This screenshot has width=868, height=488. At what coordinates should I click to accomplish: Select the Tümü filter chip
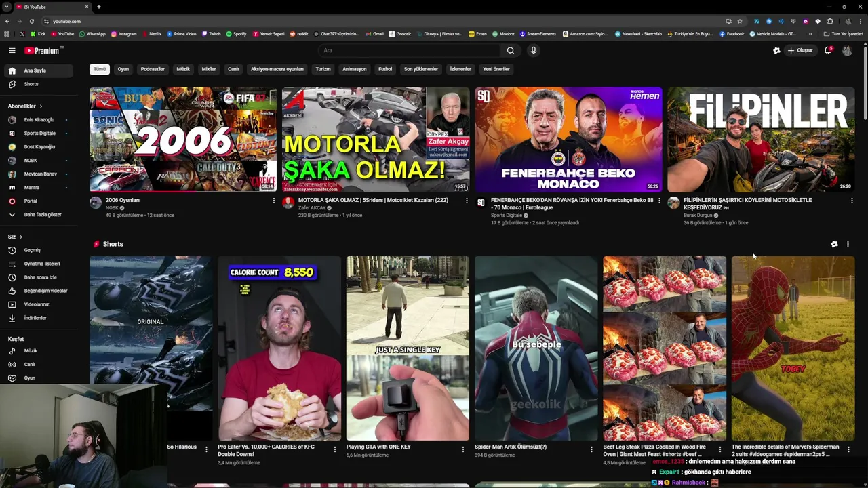pyautogui.click(x=100, y=69)
